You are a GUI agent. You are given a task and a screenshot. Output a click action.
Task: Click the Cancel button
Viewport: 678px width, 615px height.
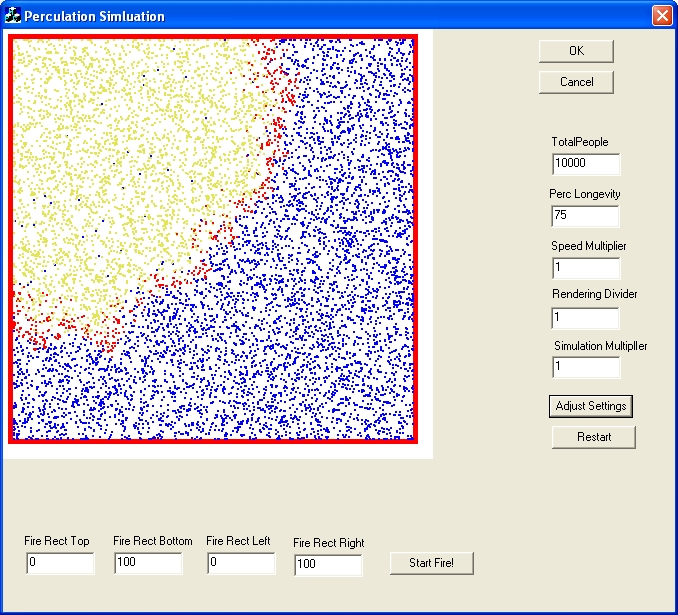[576, 82]
